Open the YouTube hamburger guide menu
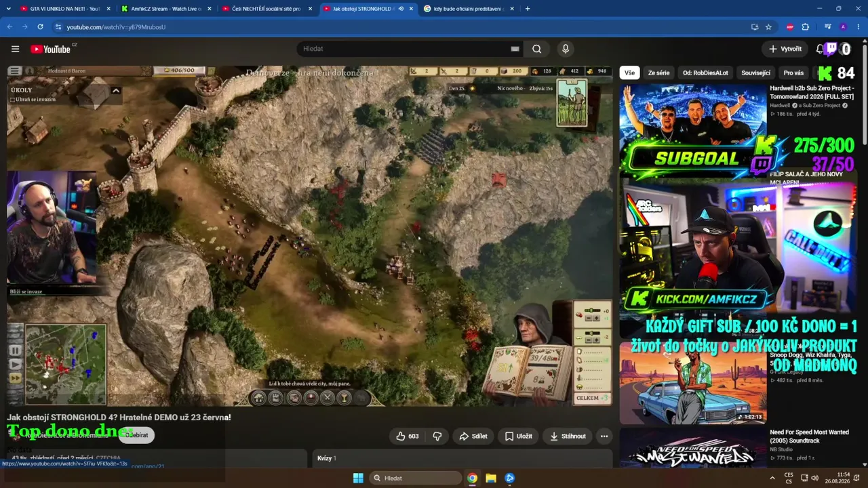The width and height of the screenshot is (868, 488). click(x=15, y=49)
